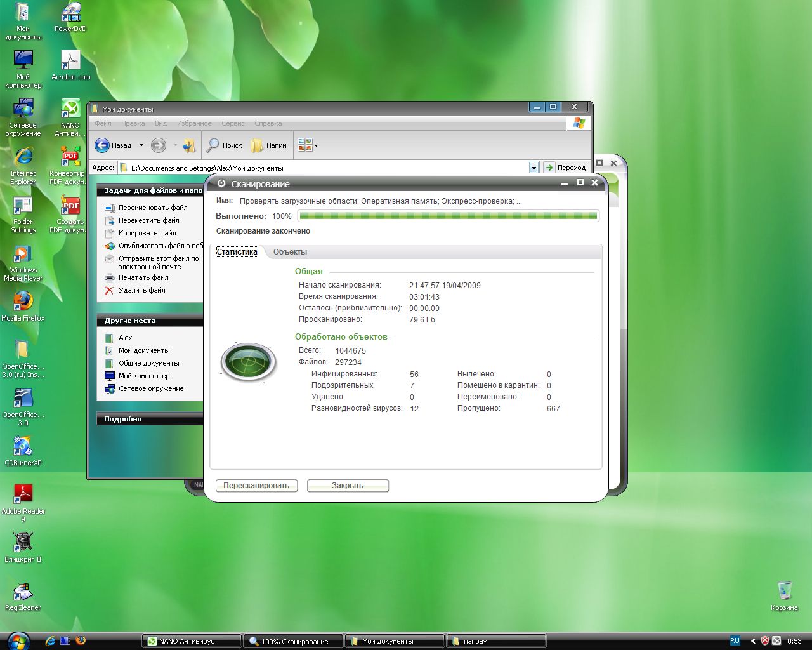Select the Блицкриг II desktop icon
Screen dimensions: 812x650
pyautogui.click(x=23, y=548)
